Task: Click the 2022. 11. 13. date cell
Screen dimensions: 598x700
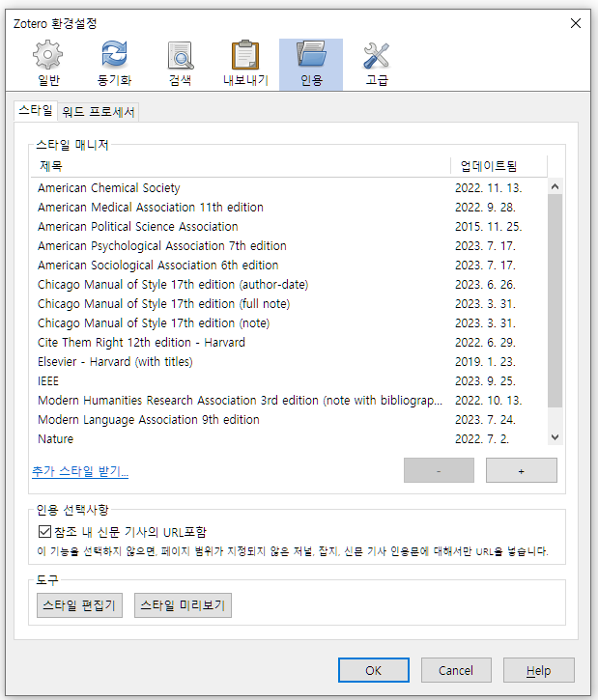Action: pos(488,188)
